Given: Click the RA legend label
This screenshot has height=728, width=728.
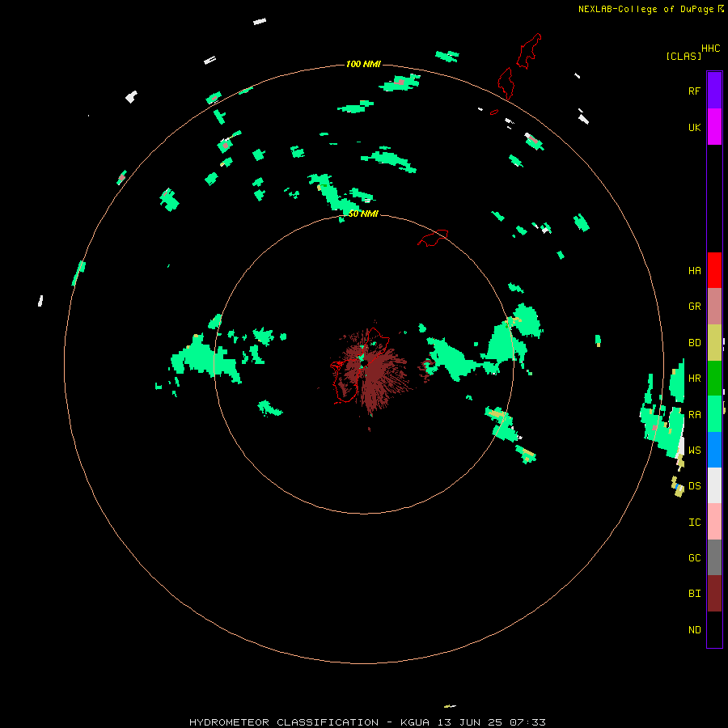Looking at the screenshot, I should [x=694, y=415].
